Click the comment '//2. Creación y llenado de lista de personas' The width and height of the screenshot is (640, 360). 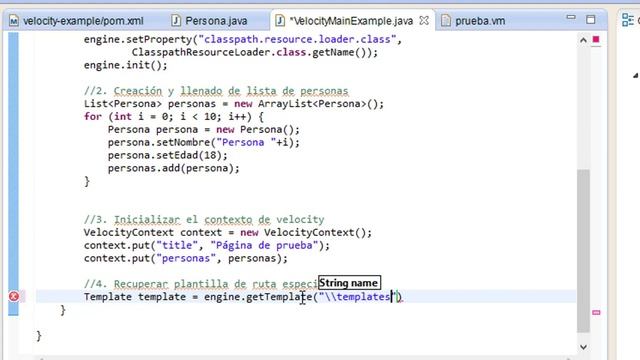coord(216,91)
